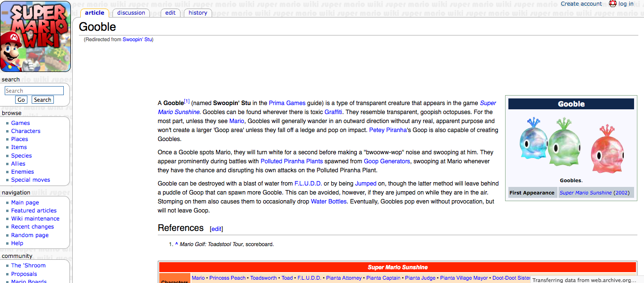The width and height of the screenshot is (644, 283).
Task: Click F.L.U.D.D. link in the article paragraph
Action: [x=308, y=184]
